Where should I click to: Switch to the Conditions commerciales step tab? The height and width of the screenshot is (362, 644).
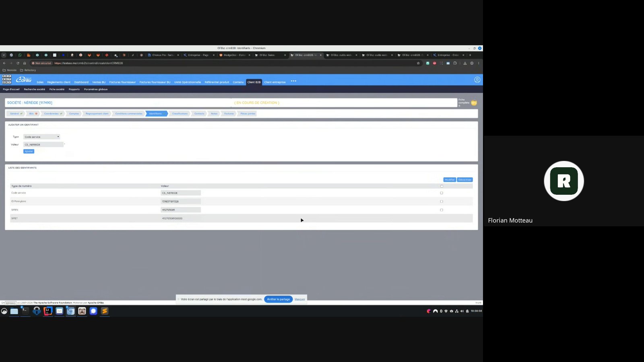point(128,113)
